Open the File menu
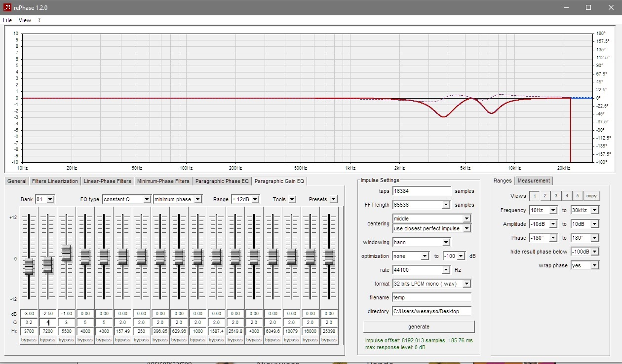 click(x=7, y=20)
